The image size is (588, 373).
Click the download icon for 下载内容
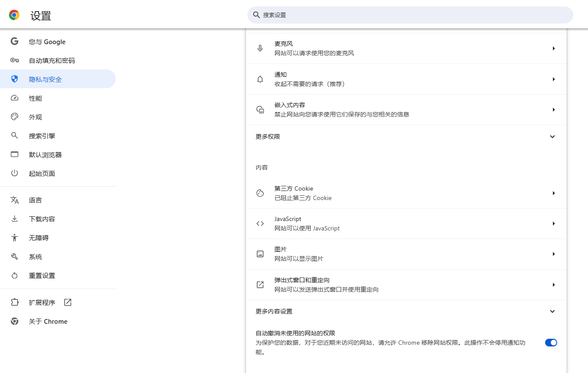[x=15, y=219]
